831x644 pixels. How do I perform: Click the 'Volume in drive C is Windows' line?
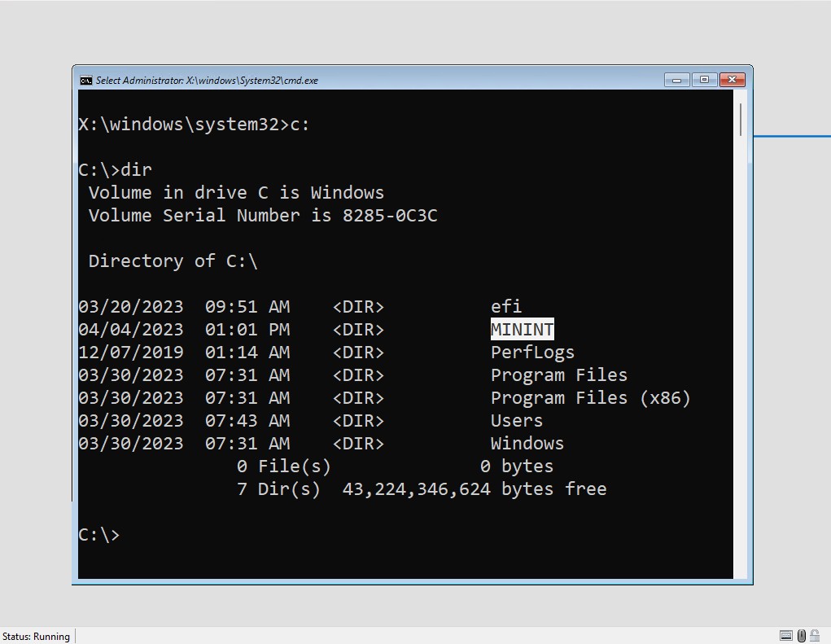point(236,193)
